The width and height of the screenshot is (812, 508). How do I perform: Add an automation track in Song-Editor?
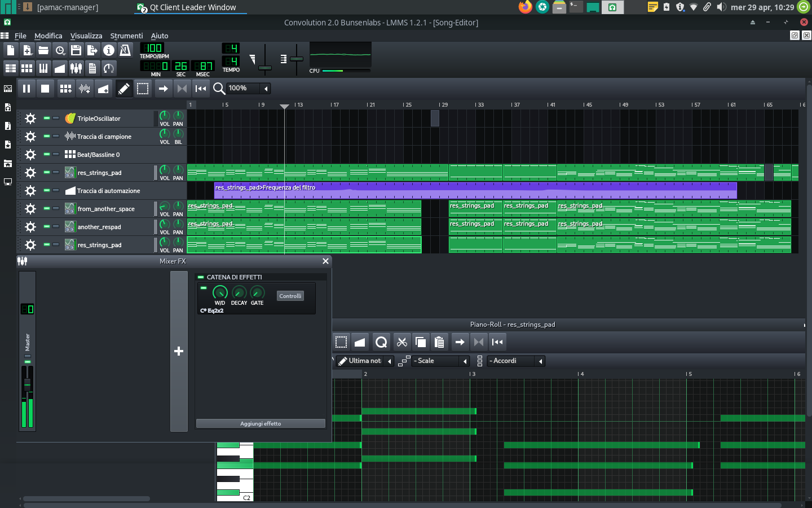103,89
